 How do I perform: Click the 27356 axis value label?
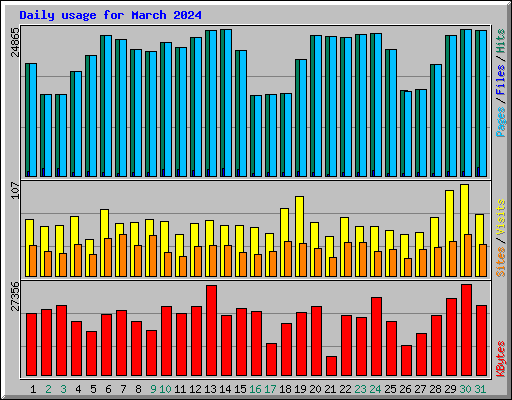15,296
